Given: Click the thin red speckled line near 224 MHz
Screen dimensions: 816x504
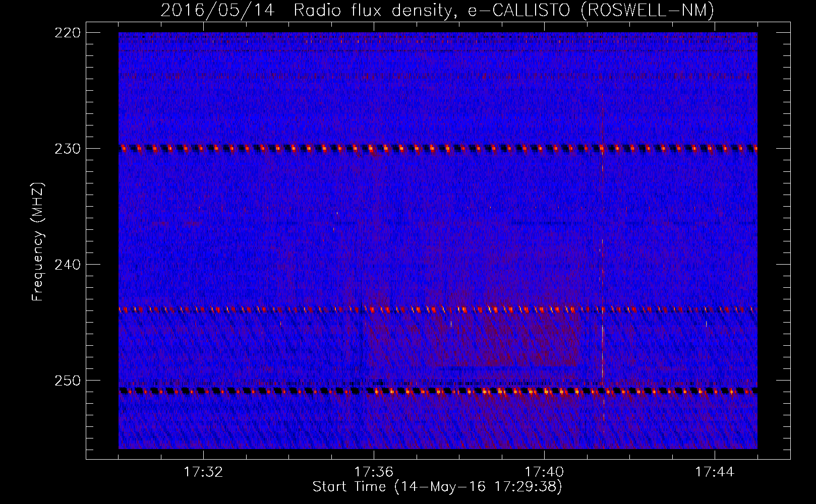Looking at the screenshot, I should (353, 77).
